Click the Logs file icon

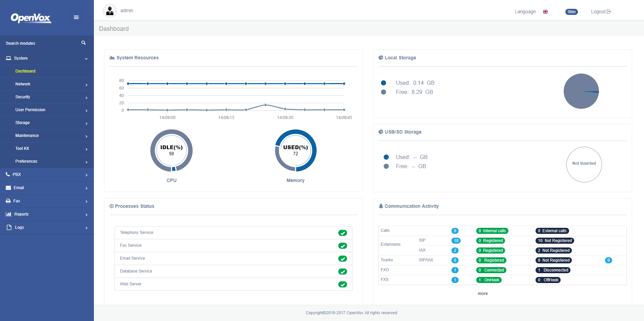(x=9, y=227)
